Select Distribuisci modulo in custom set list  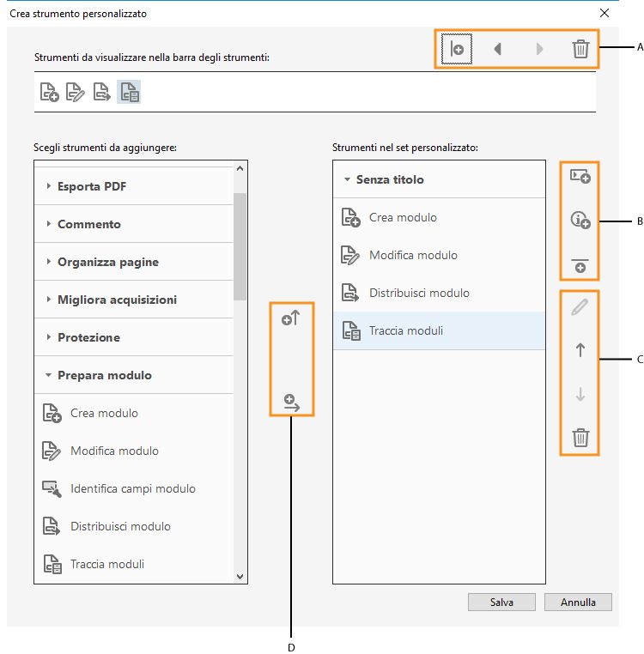418,293
